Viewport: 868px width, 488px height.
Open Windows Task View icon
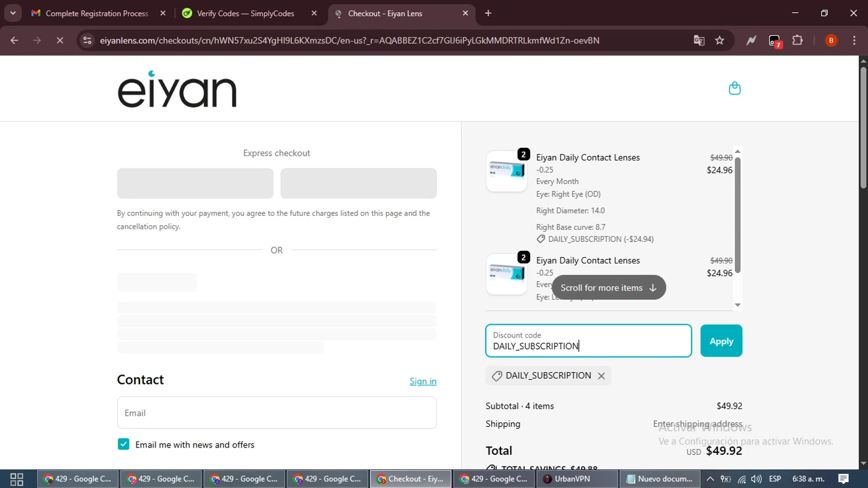point(17,479)
